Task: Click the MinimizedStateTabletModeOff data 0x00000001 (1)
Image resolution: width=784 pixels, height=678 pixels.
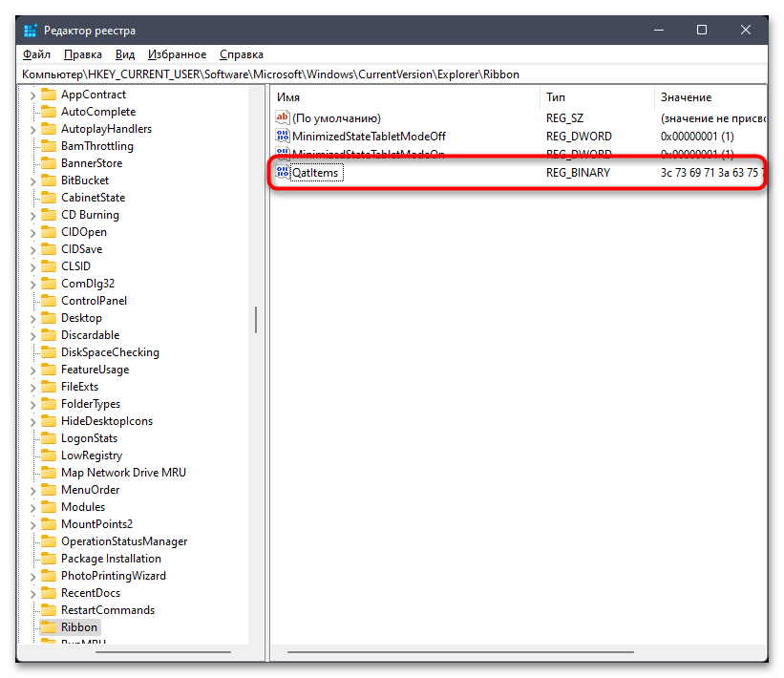Action: tap(697, 136)
